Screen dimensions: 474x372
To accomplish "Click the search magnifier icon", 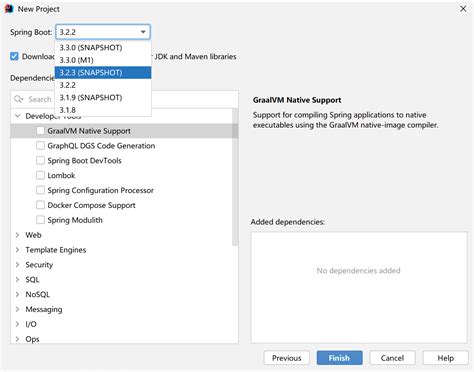I will coord(18,99).
